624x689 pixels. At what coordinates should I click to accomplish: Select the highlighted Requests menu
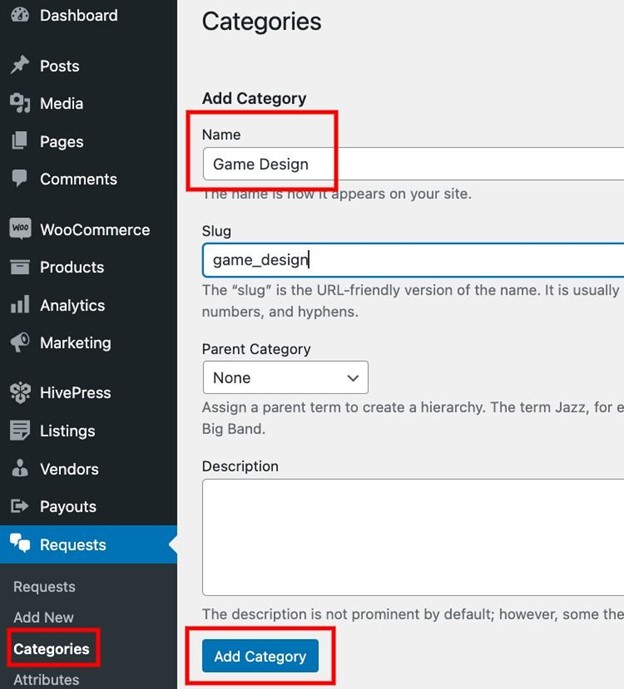88,544
